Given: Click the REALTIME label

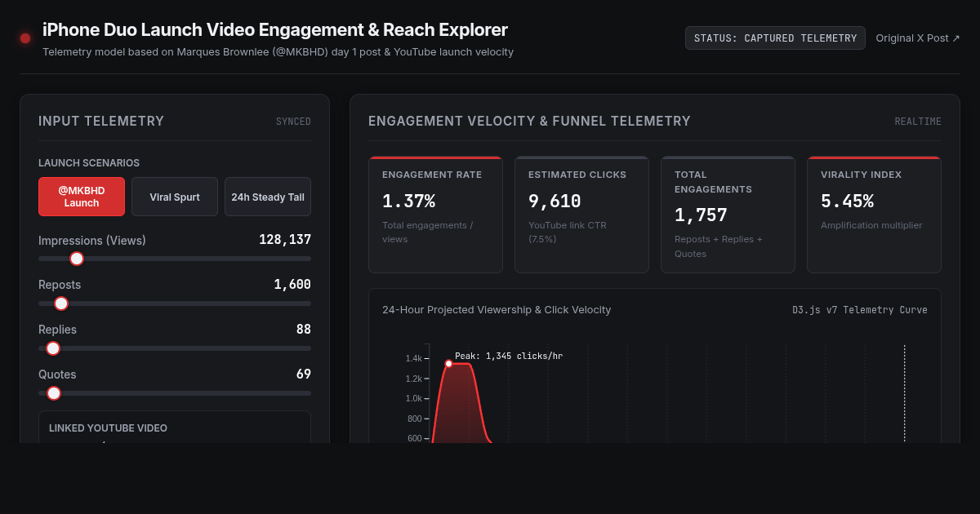Looking at the screenshot, I should tap(918, 122).
